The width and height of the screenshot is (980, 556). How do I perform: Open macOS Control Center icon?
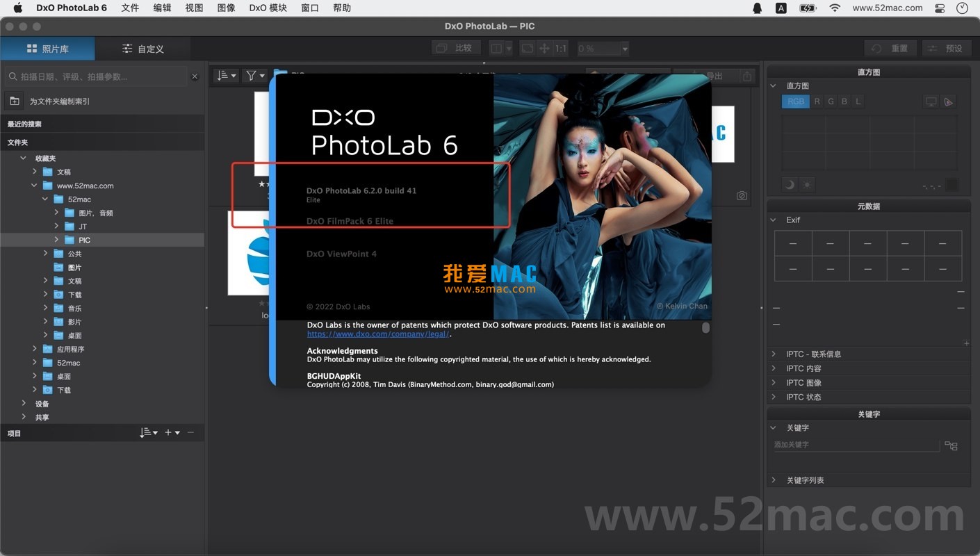click(x=940, y=8)
